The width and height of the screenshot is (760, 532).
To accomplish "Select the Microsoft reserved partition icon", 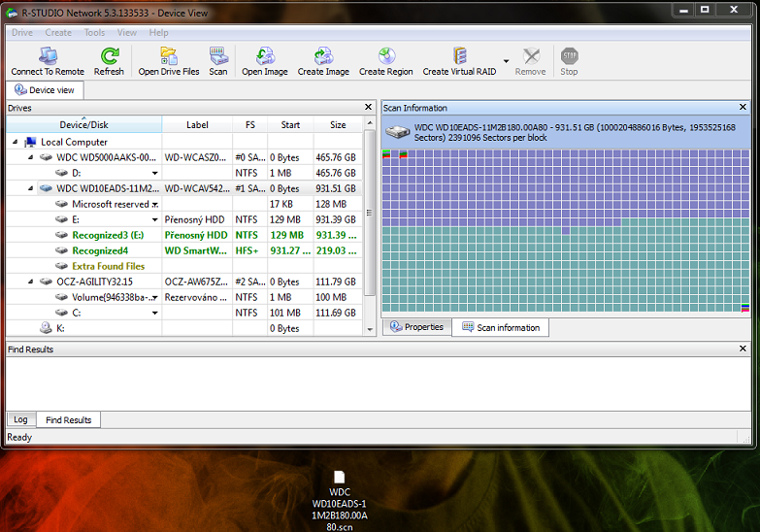I will click(x=61, y=204).
